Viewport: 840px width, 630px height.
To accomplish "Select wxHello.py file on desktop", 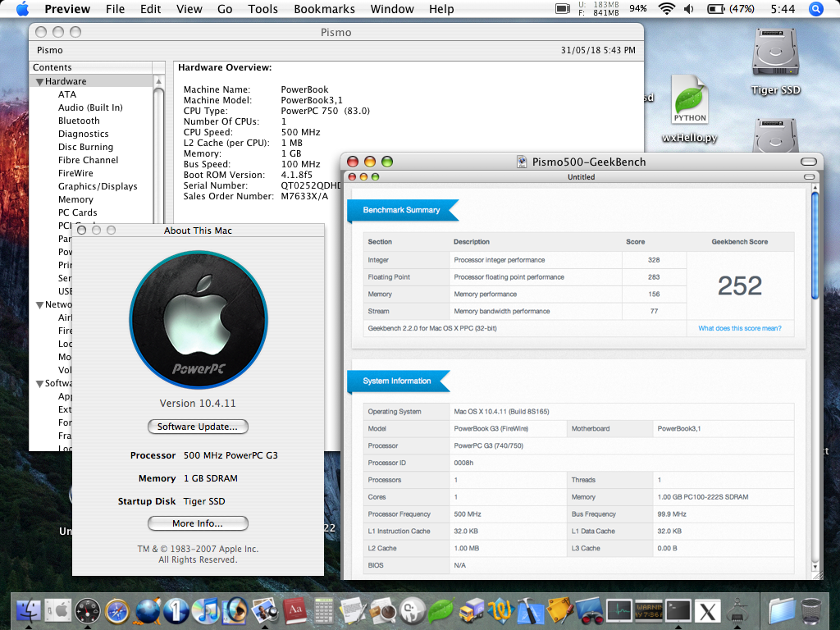I will point(689,109).
